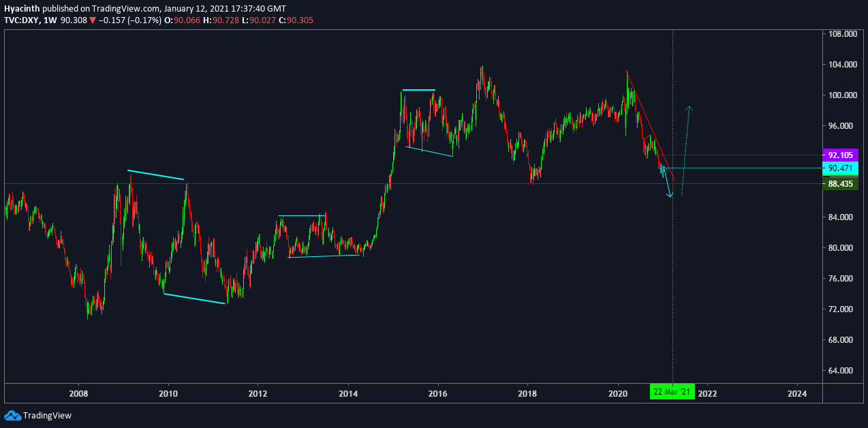The width and height of the screenshot is (868, 428).
Task: Select the cyan horizontal line above 2015 highs
Action: [x=418, y=90]
